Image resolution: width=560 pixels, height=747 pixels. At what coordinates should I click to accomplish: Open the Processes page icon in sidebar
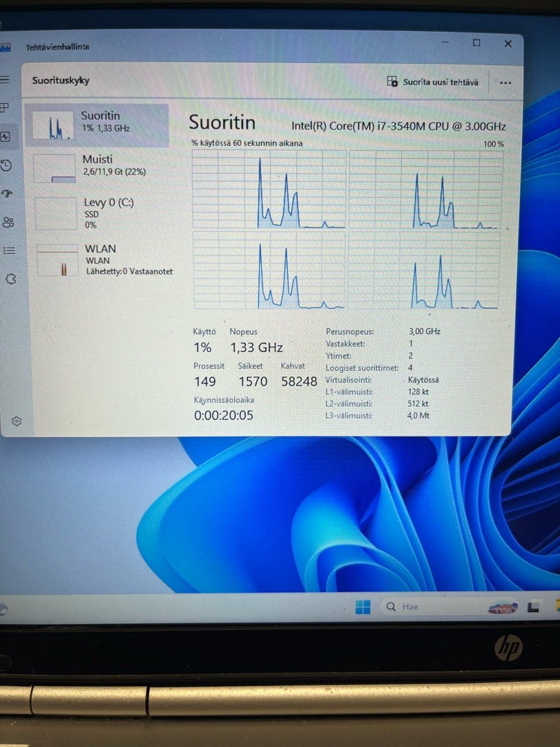[4, 108]
